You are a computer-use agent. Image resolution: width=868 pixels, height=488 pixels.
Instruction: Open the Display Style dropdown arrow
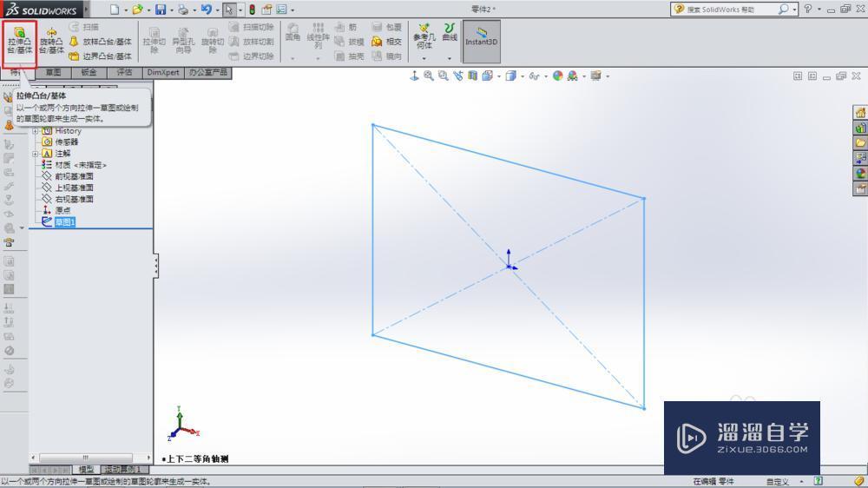[522, 76]
